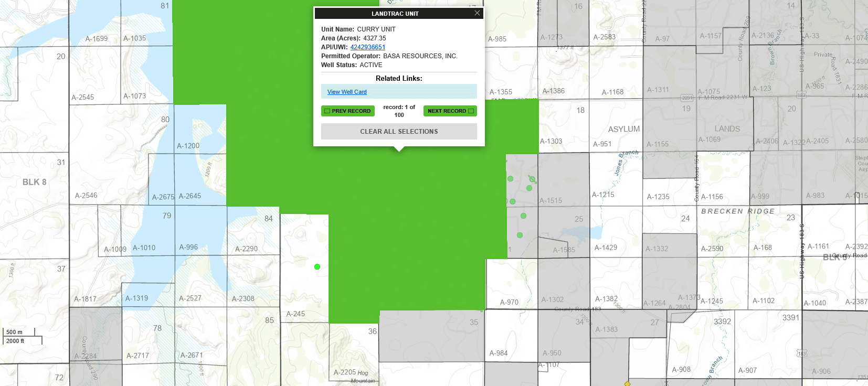The width and height of the screenshot is (868, 386).
Task: Close the Landtrac Unit popup
Action: click(x=477, y=13)
